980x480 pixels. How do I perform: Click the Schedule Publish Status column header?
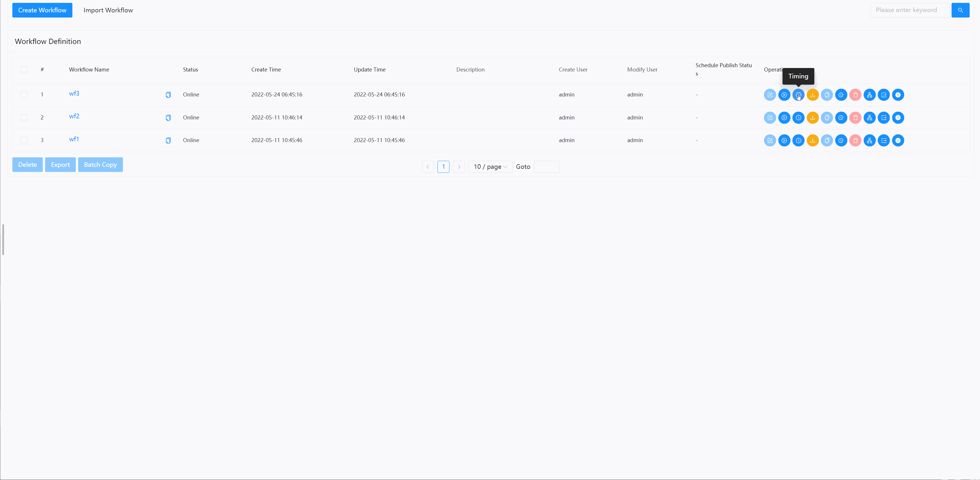[724, 69]
